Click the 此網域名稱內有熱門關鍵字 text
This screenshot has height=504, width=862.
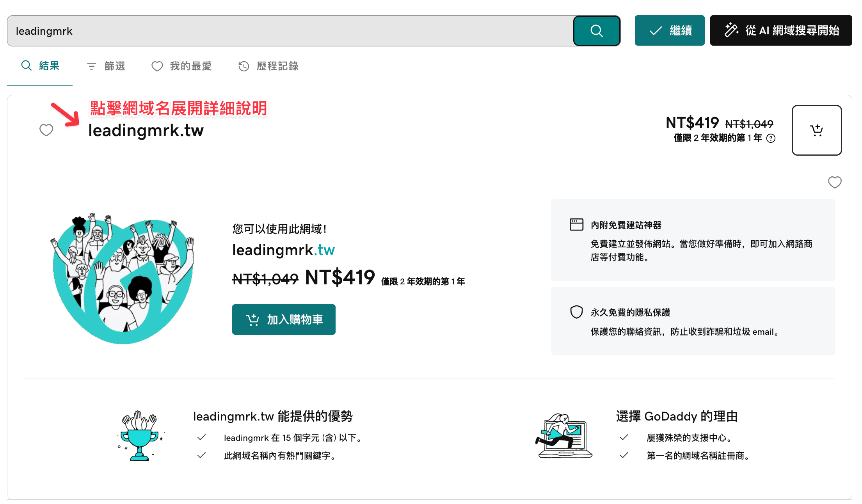(280, 456)
